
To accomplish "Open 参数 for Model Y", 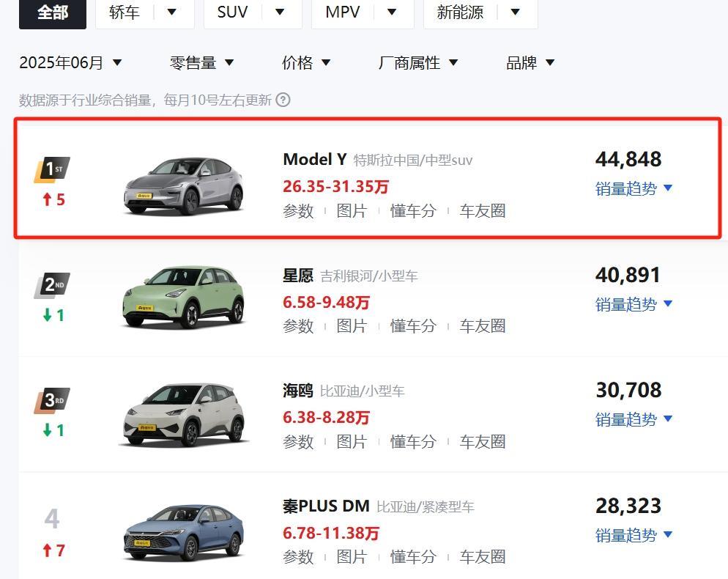I will (298, 211).
